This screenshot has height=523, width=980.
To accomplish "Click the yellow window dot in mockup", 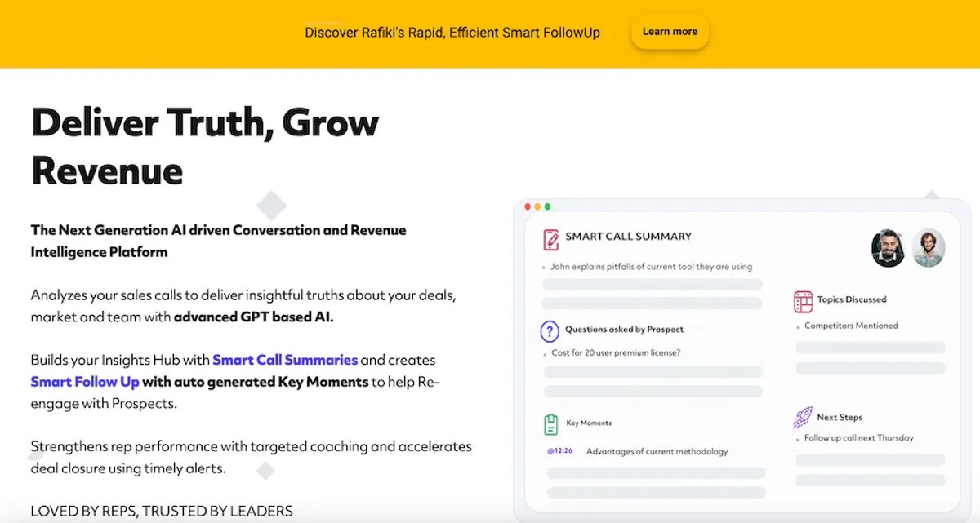I will point(537,206).
